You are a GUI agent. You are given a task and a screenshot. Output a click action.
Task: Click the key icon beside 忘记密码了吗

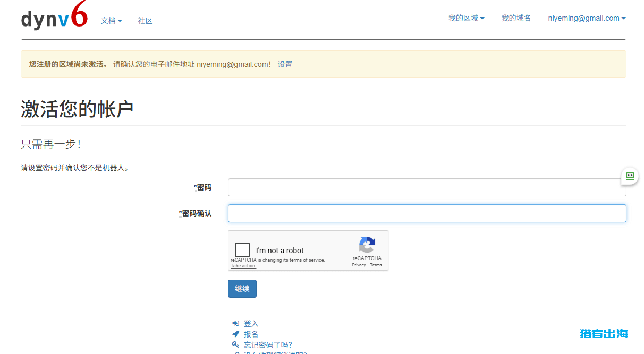pos(236,344)
